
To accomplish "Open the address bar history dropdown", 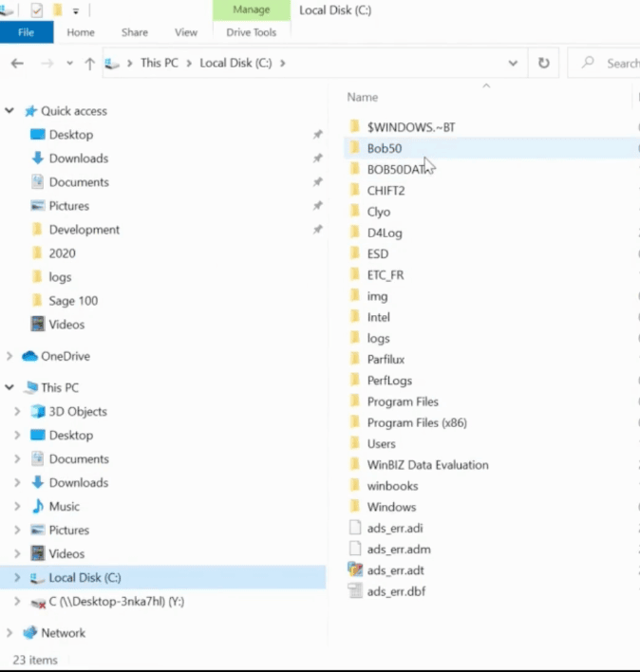I will coord(513,64).
